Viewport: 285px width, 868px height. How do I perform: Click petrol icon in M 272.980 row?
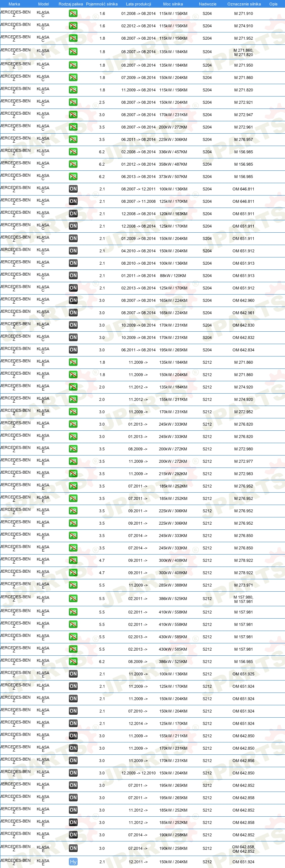pyautogui.click(x=73, y=449)
